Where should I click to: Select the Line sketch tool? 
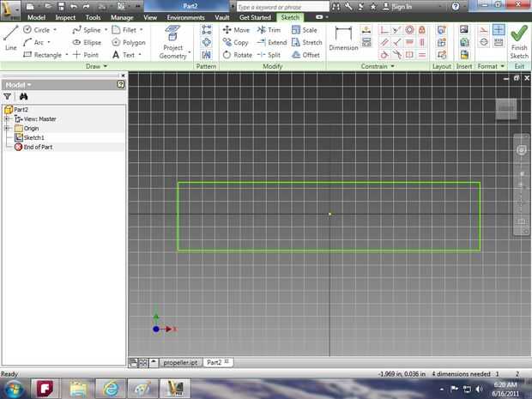coord(10,38)
